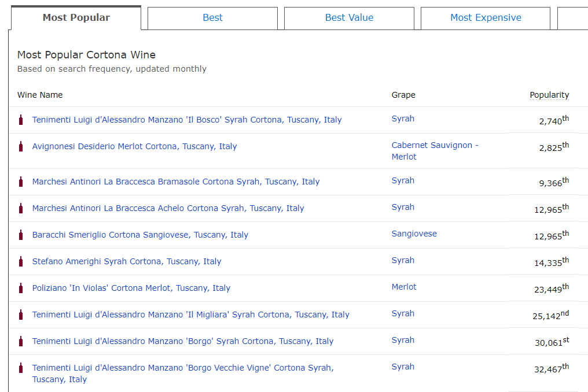Open Poliziano 'In Violas' Cortona Merlot link
The width and height of the screenshot is (588, 392).
click(x=131, y=288)
